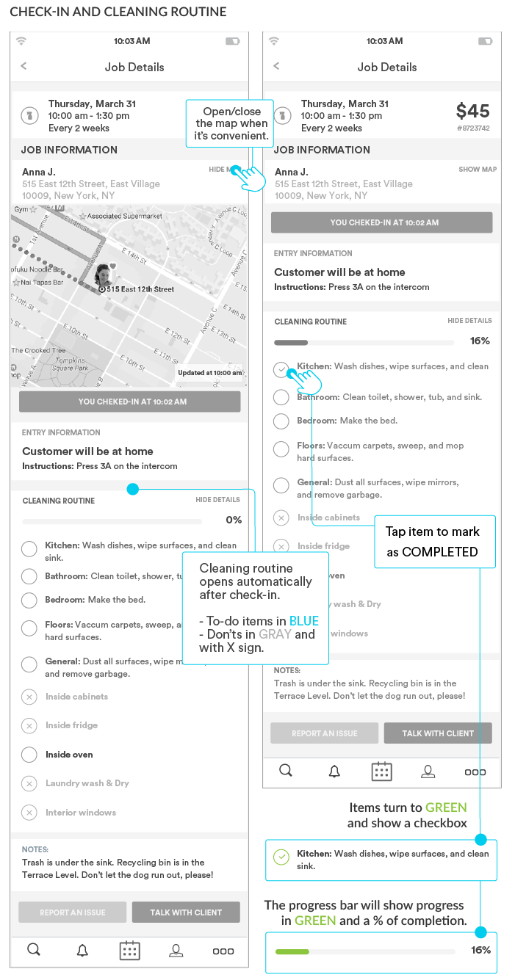The height and width of the screenshot is (980, 515).
Task: Tap TALK WITH CLIENT in left screen
Action: click(186, 912)
